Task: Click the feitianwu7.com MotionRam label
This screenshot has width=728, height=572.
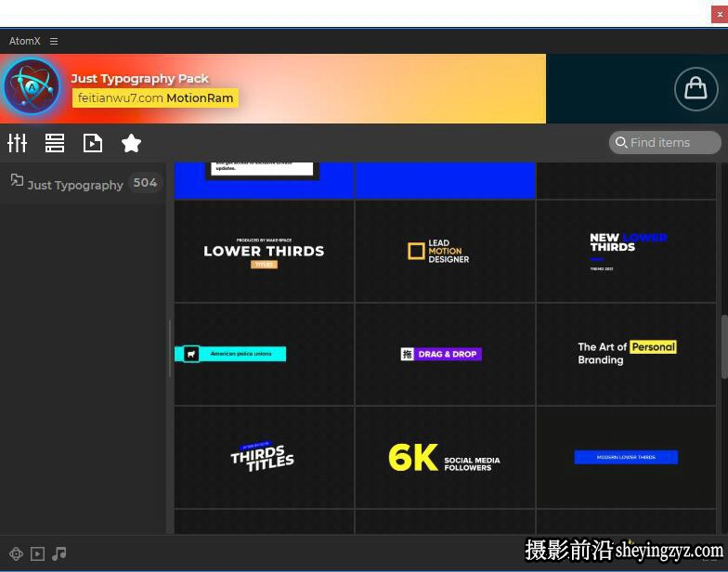Action: 155,98
